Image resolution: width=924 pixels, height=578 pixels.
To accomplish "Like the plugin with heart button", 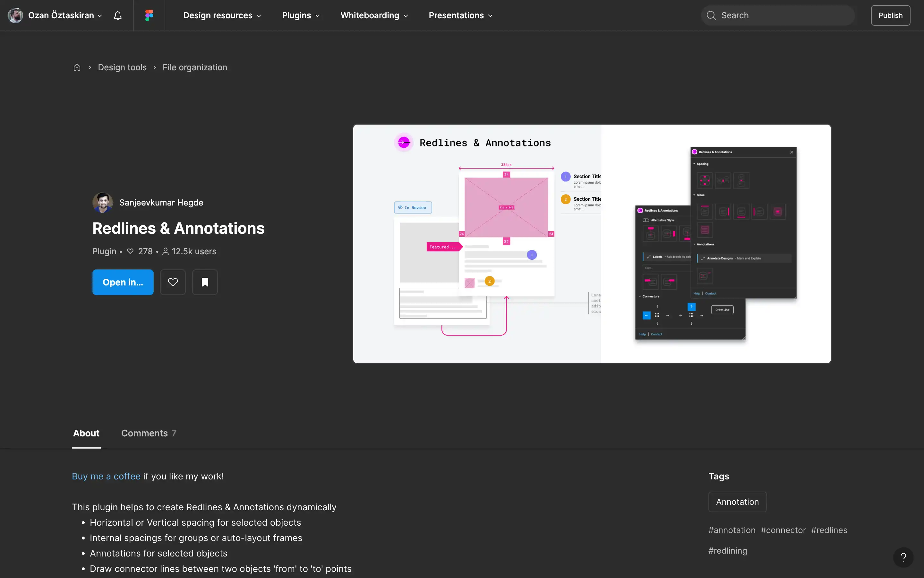I will click(173, 282).
